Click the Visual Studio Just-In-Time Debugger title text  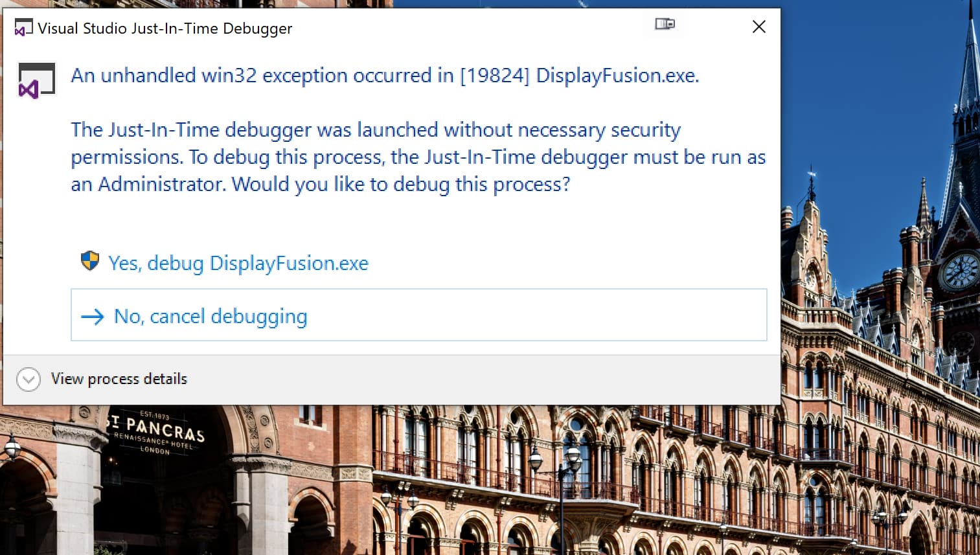(x=165, y=28)
